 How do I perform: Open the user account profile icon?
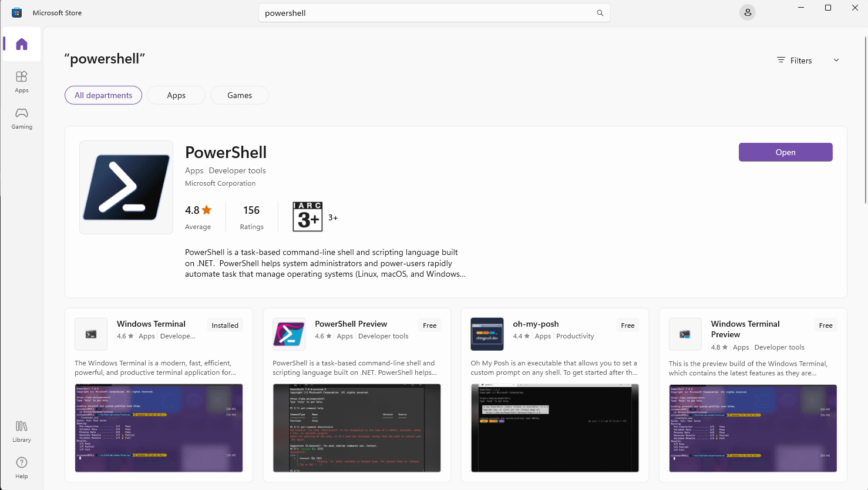748,12
